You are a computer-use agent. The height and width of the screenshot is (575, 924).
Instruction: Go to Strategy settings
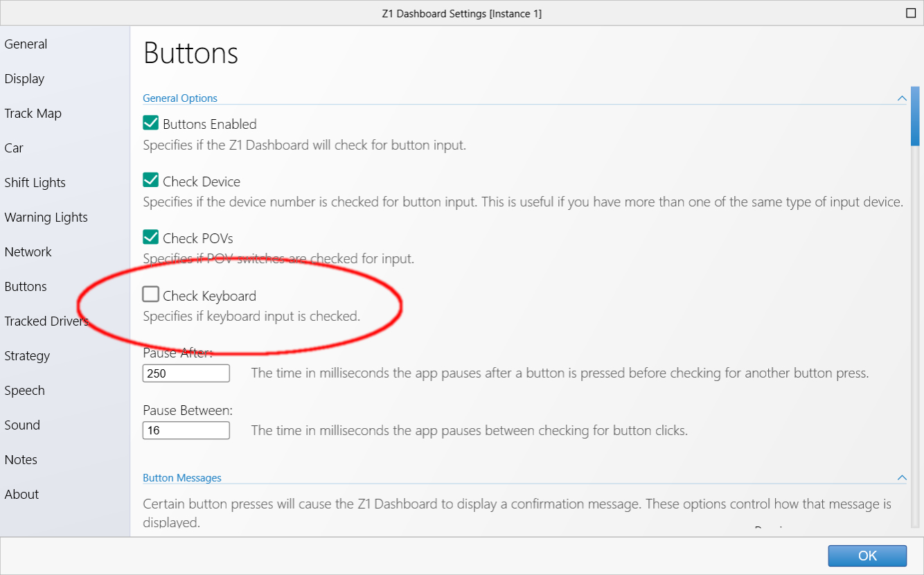pos(27,356)
